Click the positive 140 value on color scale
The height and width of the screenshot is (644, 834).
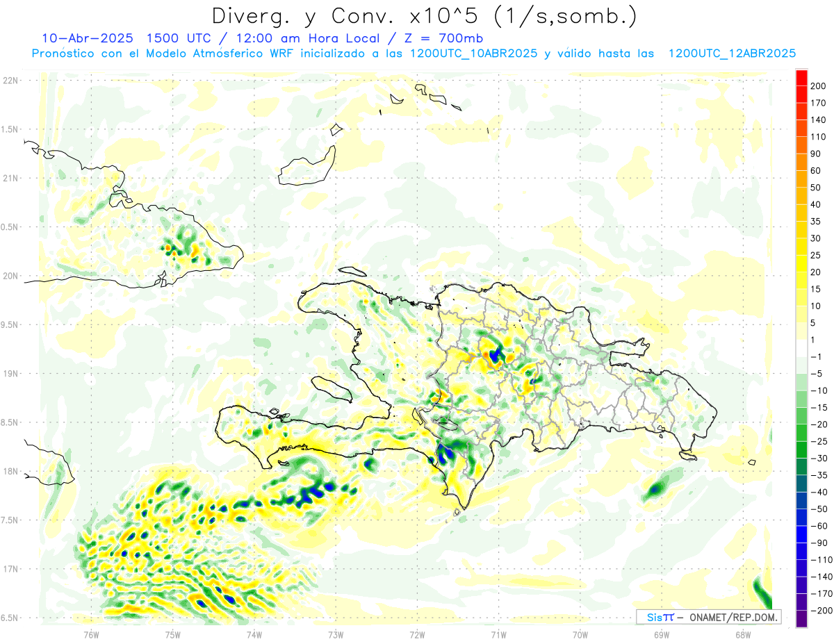click(819, 120)
